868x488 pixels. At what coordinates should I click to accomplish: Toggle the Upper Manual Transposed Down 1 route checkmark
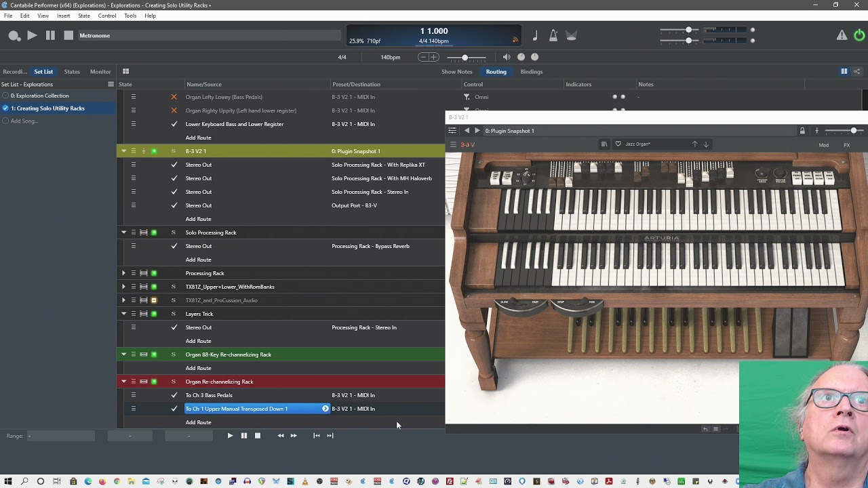point(174,409)
